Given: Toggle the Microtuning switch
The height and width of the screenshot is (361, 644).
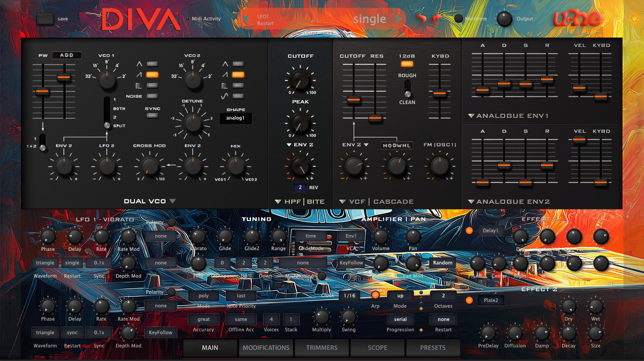Looking at the screenshot, I should coord(321,276).
